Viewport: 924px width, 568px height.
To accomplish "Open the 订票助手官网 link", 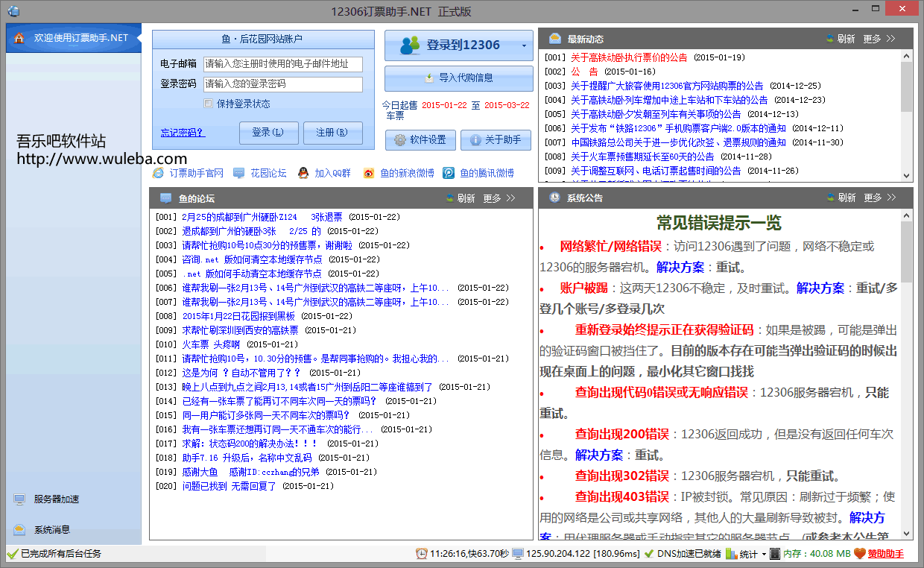I will coord(197,173).
